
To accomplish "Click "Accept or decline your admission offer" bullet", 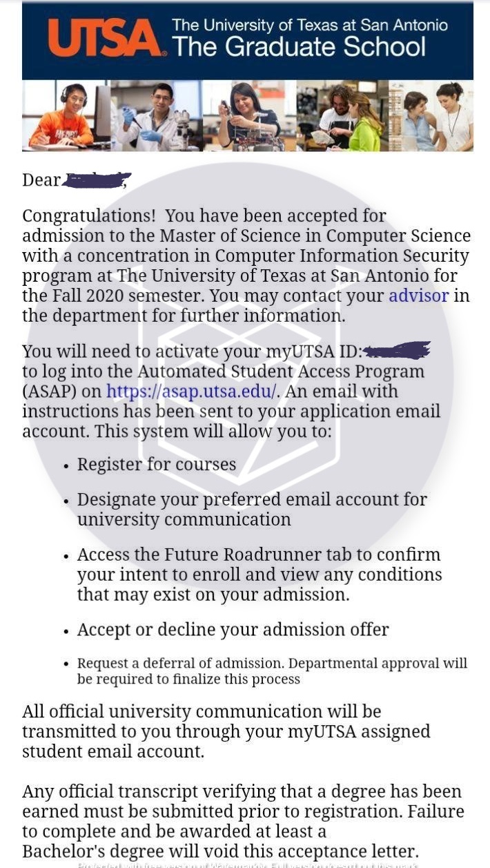I will pyautogui.click(x=233, y=629).
